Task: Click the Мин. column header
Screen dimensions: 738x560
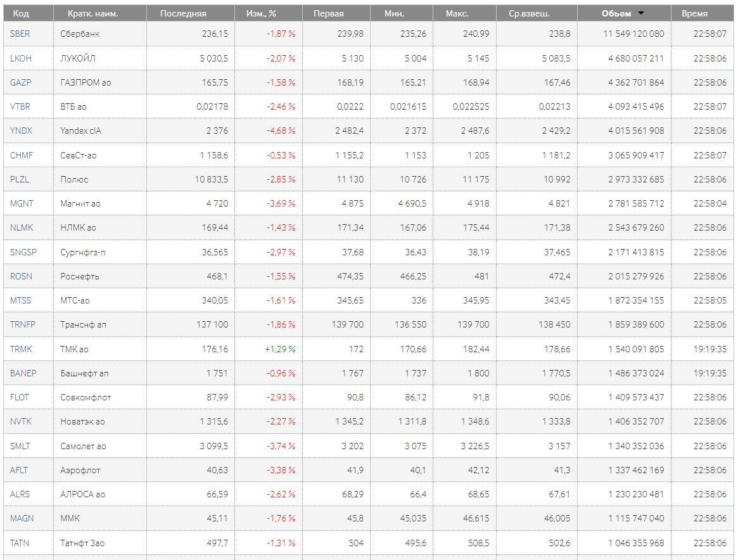Action: click(393, 13)
